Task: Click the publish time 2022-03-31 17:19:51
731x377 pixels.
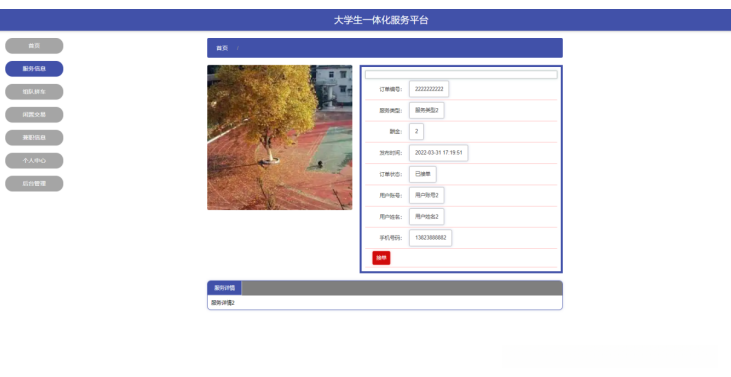Action: point(438,153)
